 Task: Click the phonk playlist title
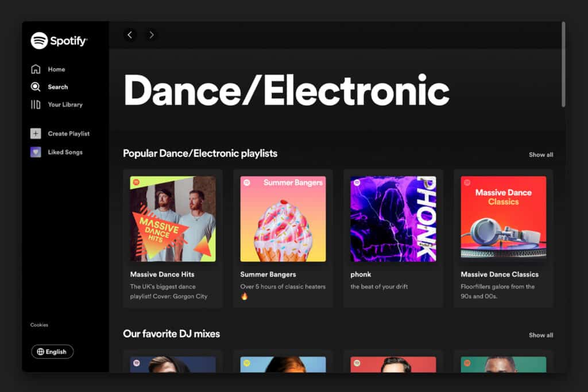point(361,274)
